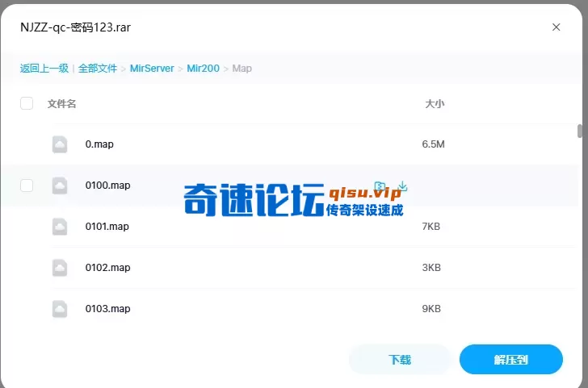Click the 7KB size value
The image size is (588, 388).
[x=430, y=227]
